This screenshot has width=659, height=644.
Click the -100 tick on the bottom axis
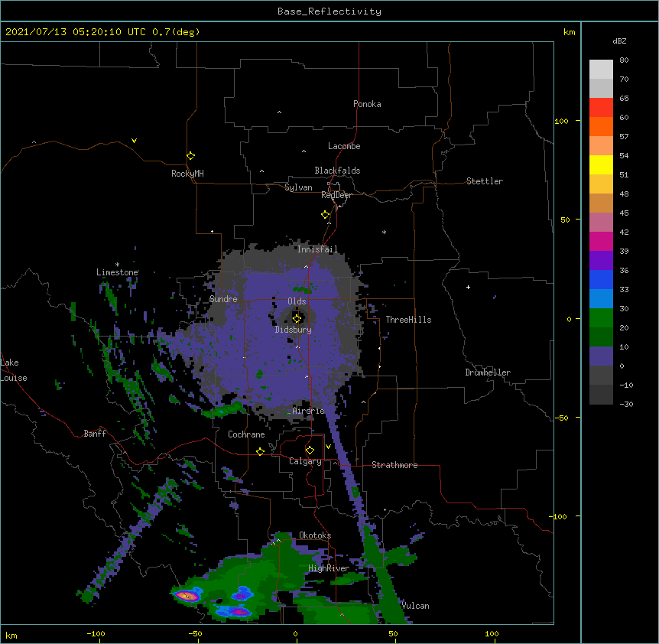point(96,633)
